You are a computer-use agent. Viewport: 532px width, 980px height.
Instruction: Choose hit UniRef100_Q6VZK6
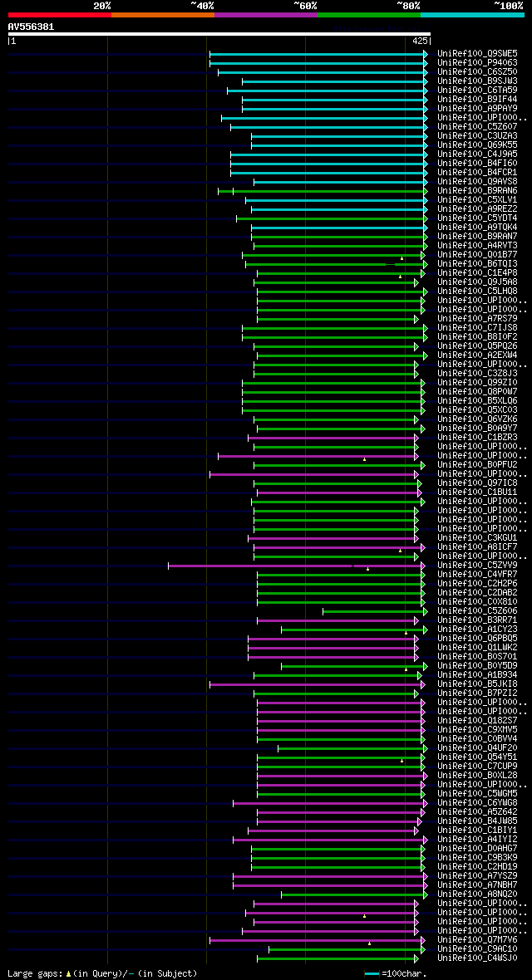pyautogui.click(x=477, y=419)
